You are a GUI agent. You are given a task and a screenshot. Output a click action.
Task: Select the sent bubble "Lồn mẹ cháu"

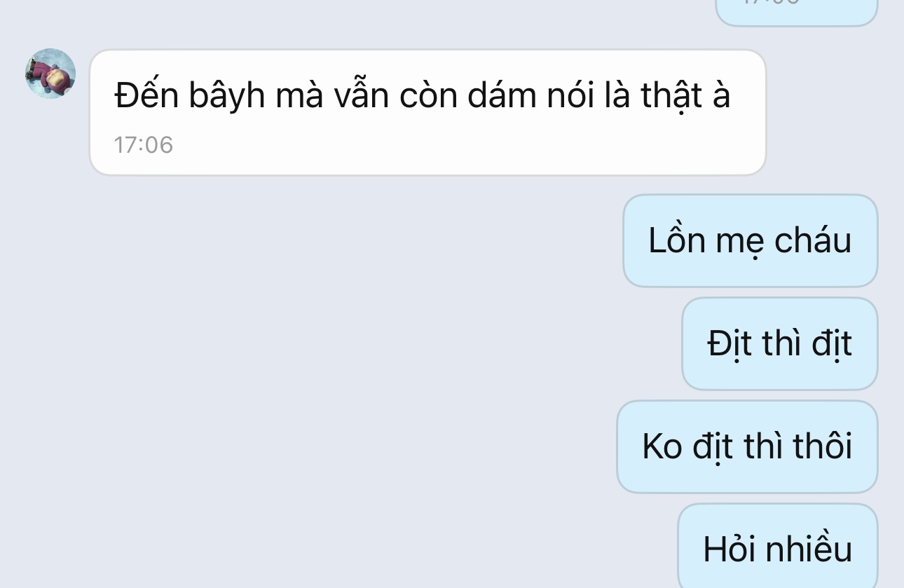click(750, 240)
